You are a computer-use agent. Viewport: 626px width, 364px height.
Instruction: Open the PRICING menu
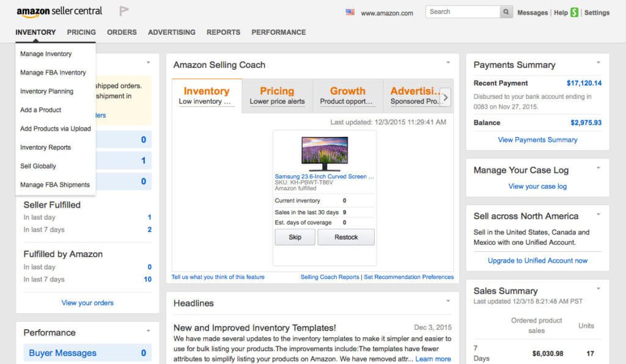click(81, 32)
